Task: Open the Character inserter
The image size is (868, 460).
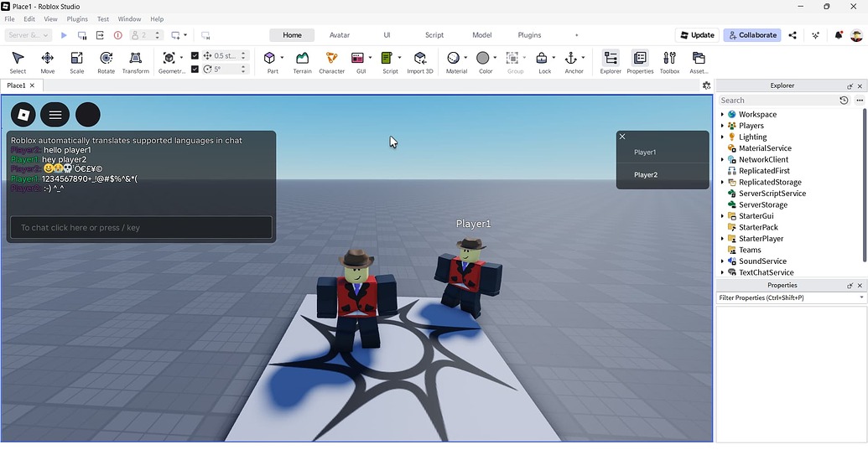Action: click(331, 62)
